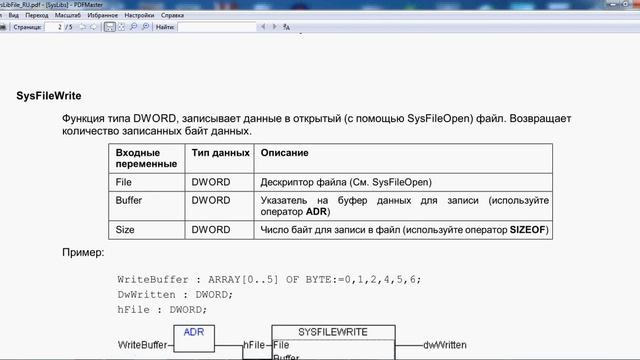Image resolution: width=640 pixels, height=360 pixels.
Task: Click the zoom out magnifier icon
Action: pyautogui.click(x=133, y=27)
